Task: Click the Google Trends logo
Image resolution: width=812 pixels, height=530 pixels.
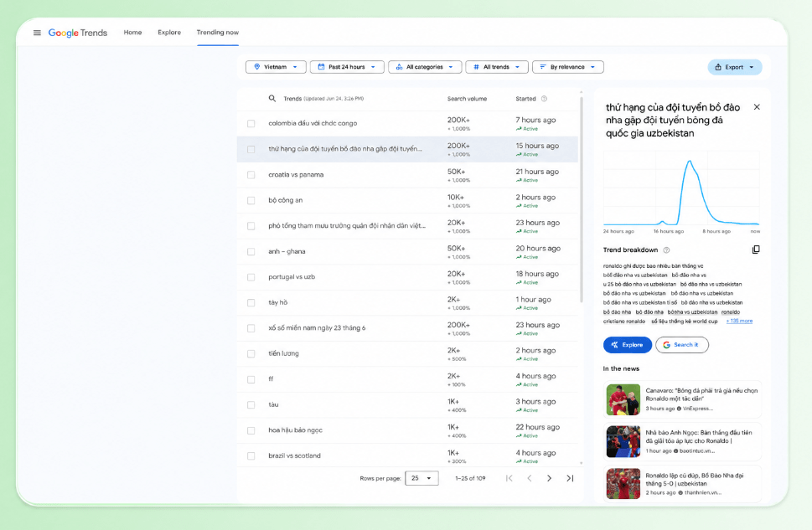Action: pos(78,33)
